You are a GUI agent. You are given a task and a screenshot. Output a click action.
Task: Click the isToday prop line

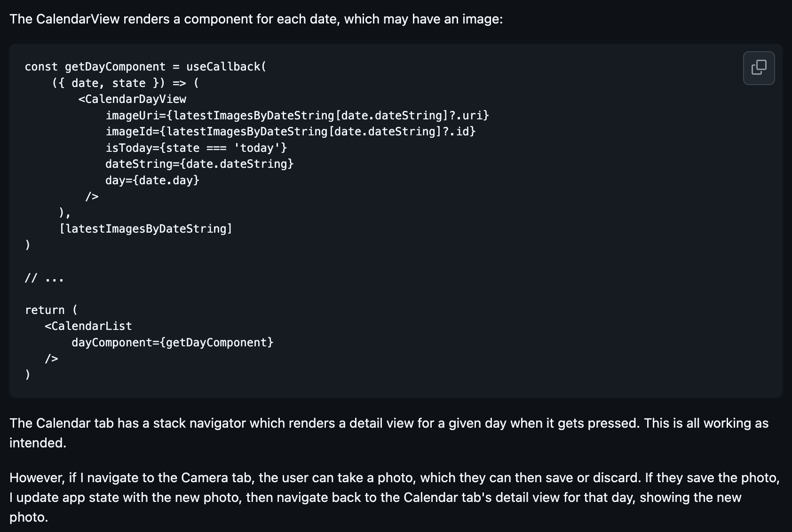click(x=196, y=148)
